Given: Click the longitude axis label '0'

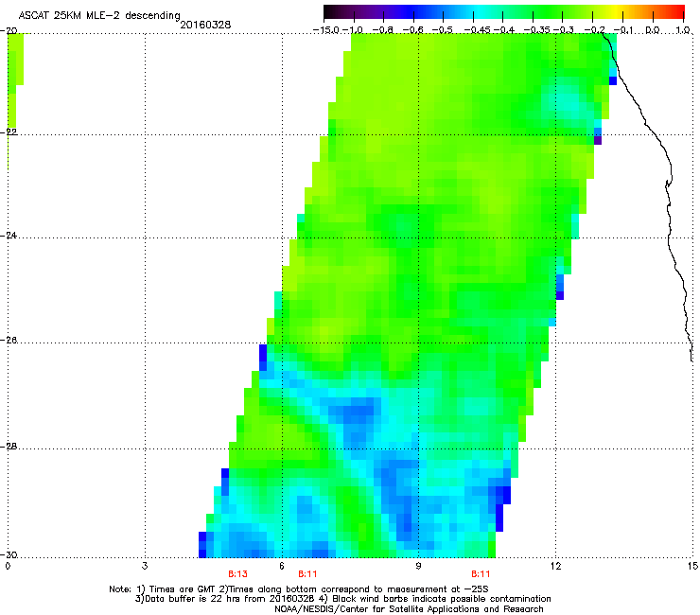Looking at the screenshot, I should point(8,567).
